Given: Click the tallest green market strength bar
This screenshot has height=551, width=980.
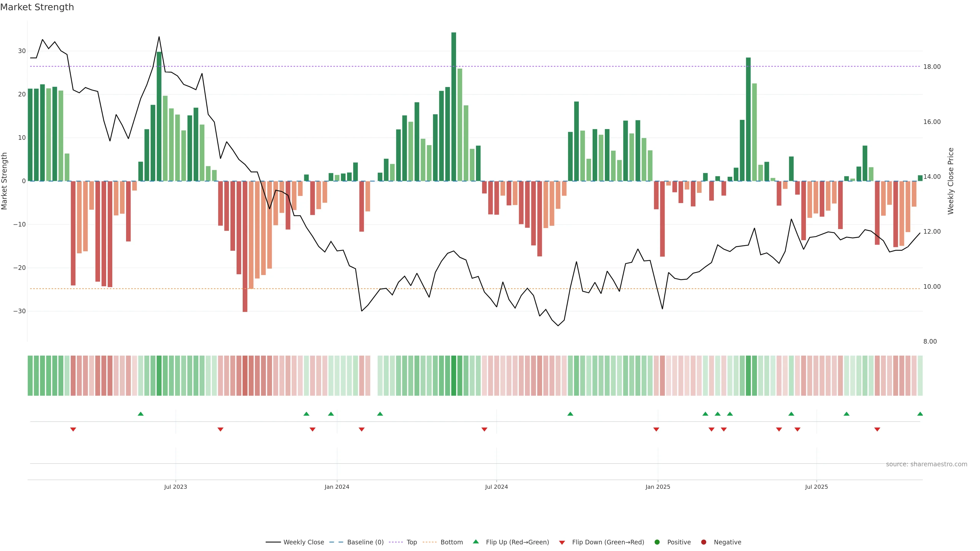Looking at the screenshot, I should point(454,106).
